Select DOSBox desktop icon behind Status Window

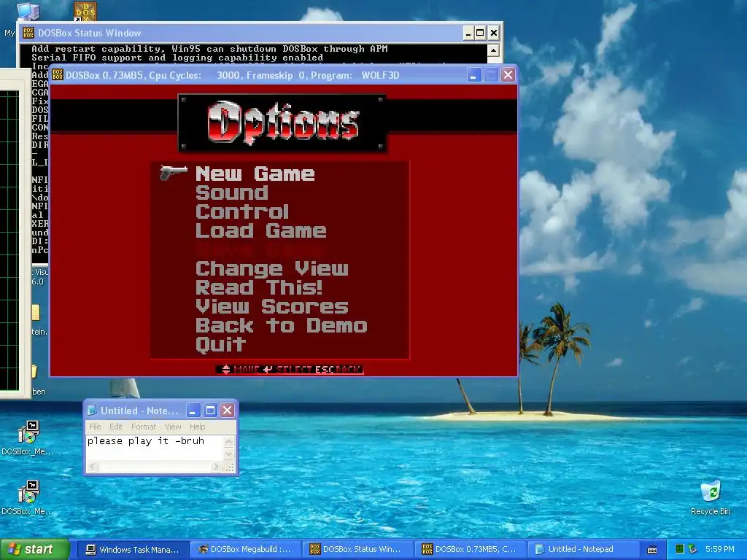pos(86,12)
